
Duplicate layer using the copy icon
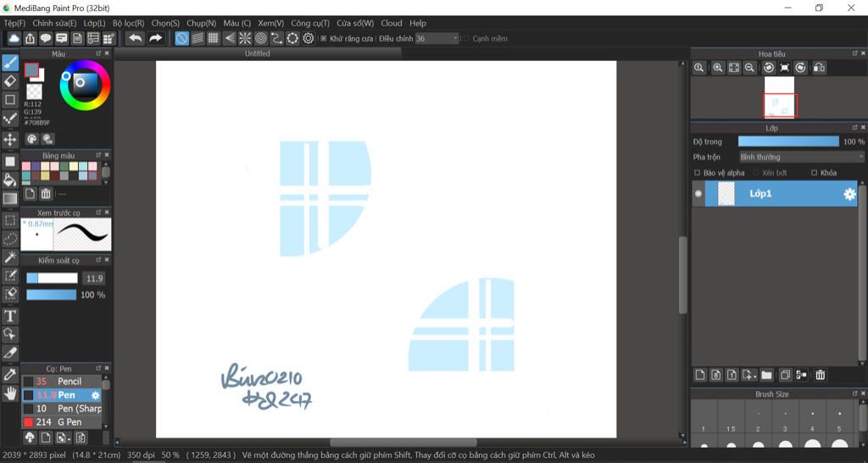(x=784, y=375)
